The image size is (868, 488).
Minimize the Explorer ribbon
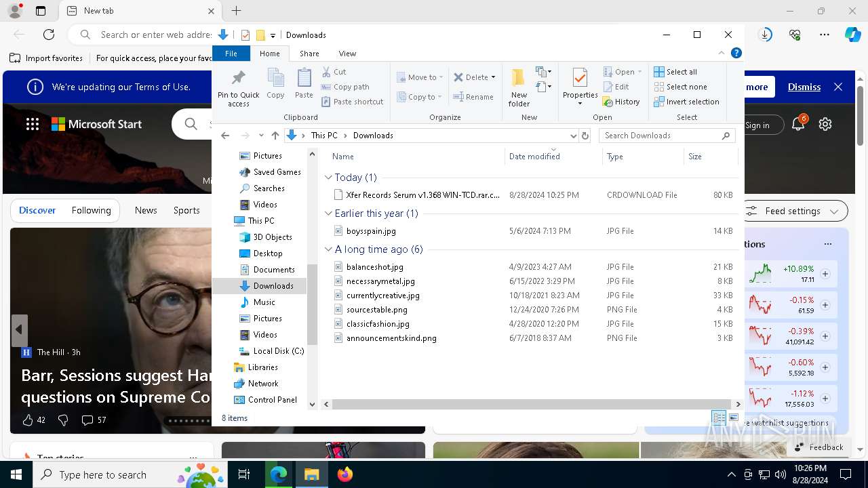(722, 53)
